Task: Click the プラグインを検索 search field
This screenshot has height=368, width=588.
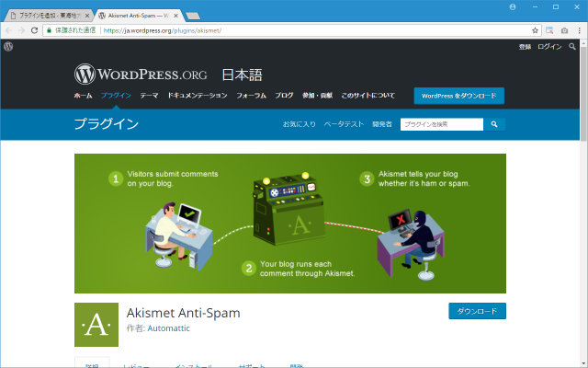Action: click(x=441, y=124)
